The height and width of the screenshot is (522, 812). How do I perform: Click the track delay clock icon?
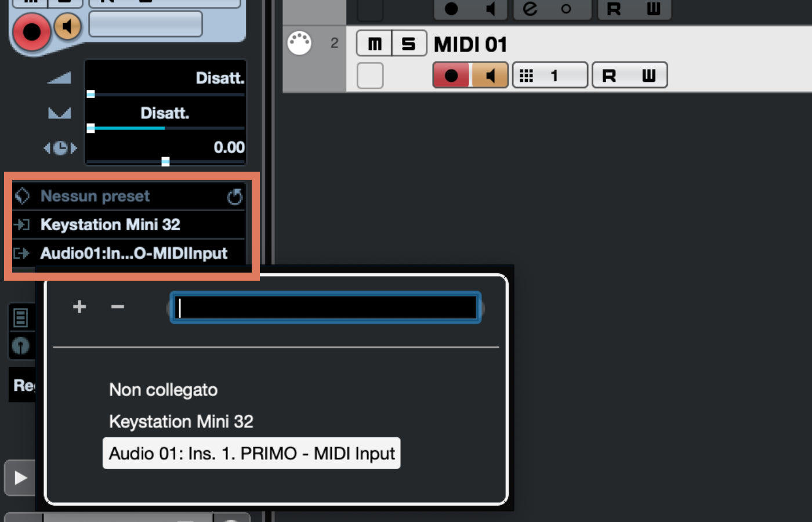click(x=60, y=148)
